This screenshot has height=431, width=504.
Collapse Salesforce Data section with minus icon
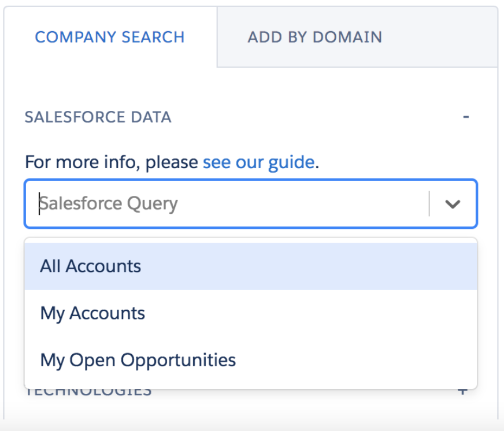(x=466, y=117)
